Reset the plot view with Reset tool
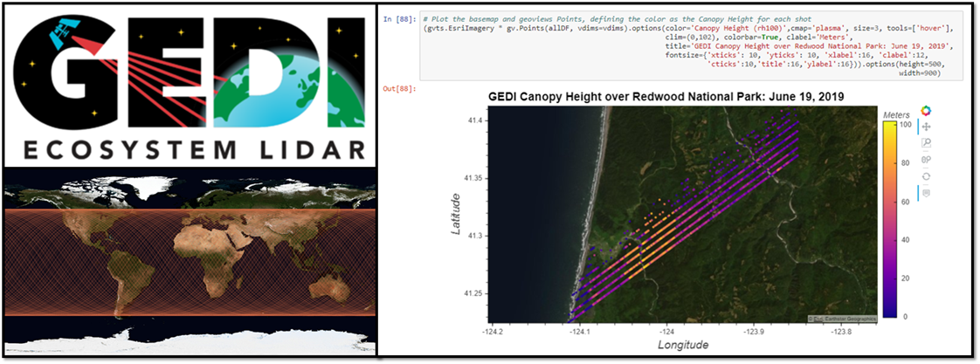This screenshot has height=364, width=980. 926,176
